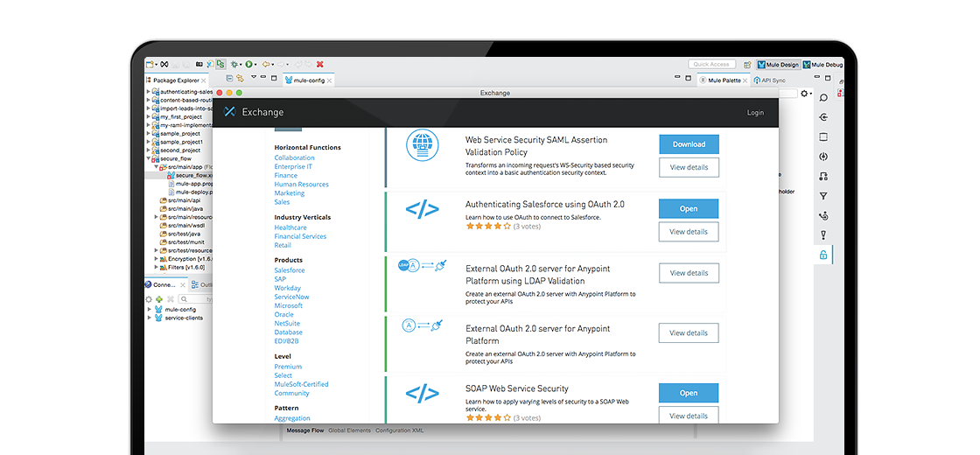
Task: Filter by Collaboration function
Action: click(x=294, y=158)
